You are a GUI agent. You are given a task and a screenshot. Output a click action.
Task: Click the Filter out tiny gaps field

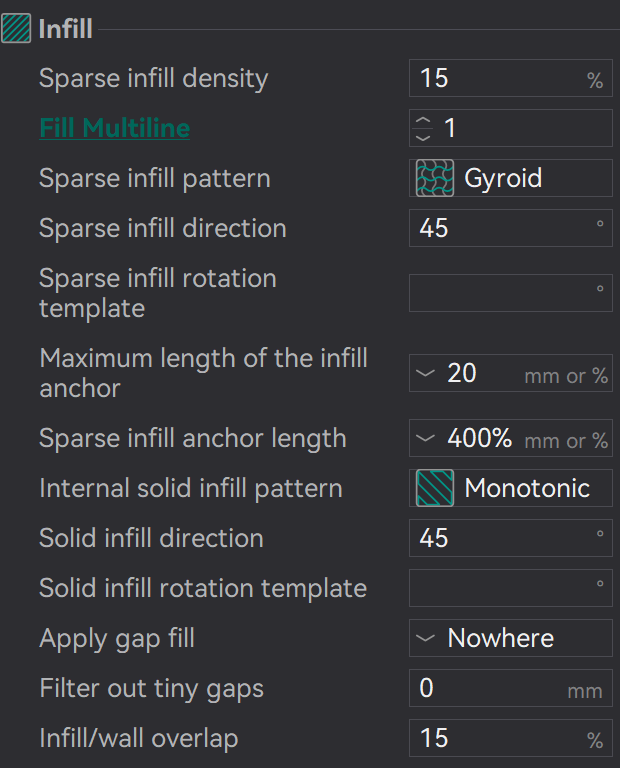click(485, 688)
